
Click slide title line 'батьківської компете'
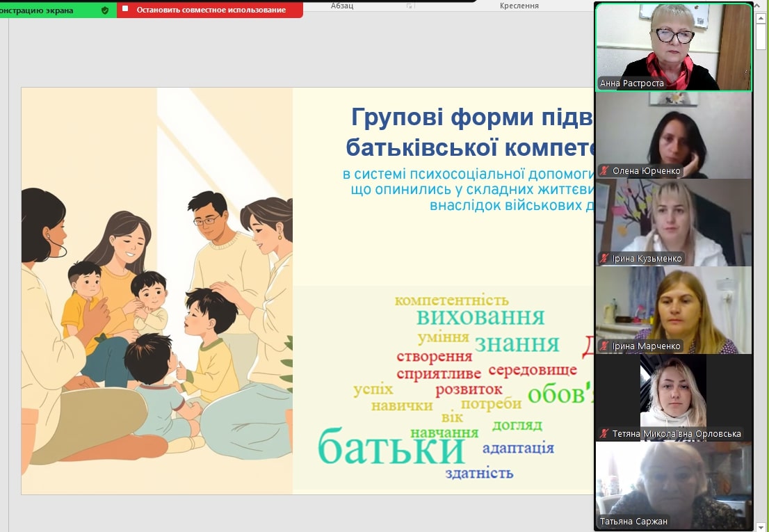[x=470, y=146]
